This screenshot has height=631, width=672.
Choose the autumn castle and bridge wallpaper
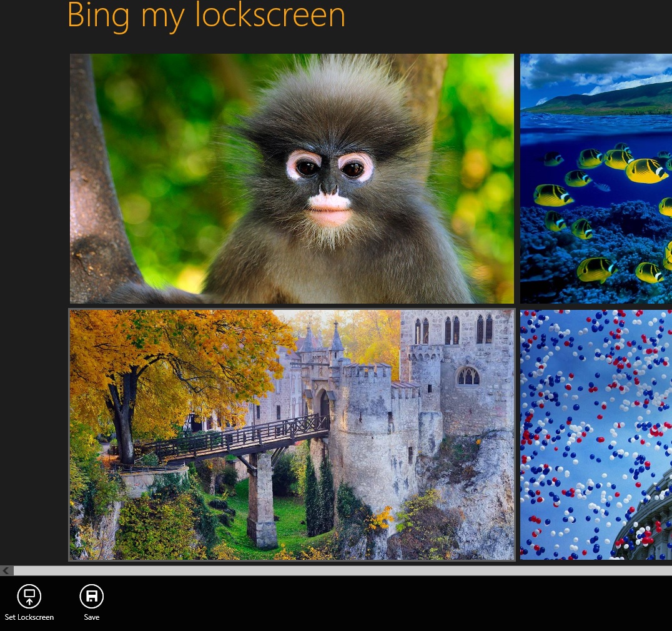[292, 435]
